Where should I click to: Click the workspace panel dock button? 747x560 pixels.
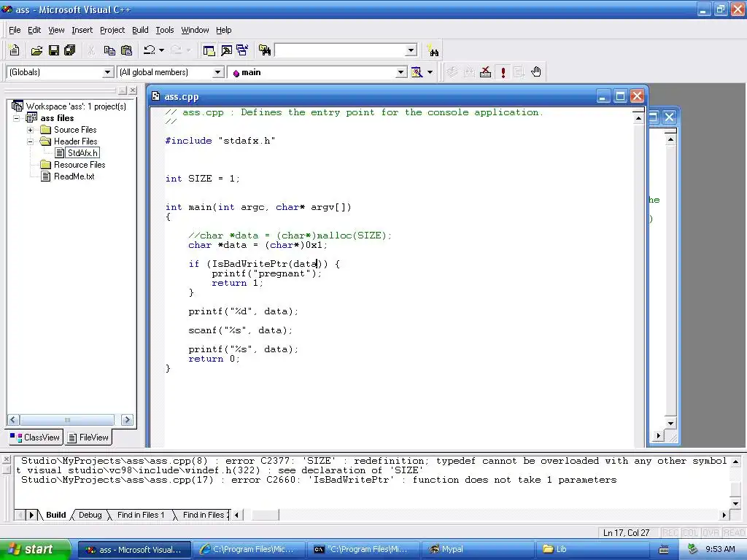(x=123, y=90)
